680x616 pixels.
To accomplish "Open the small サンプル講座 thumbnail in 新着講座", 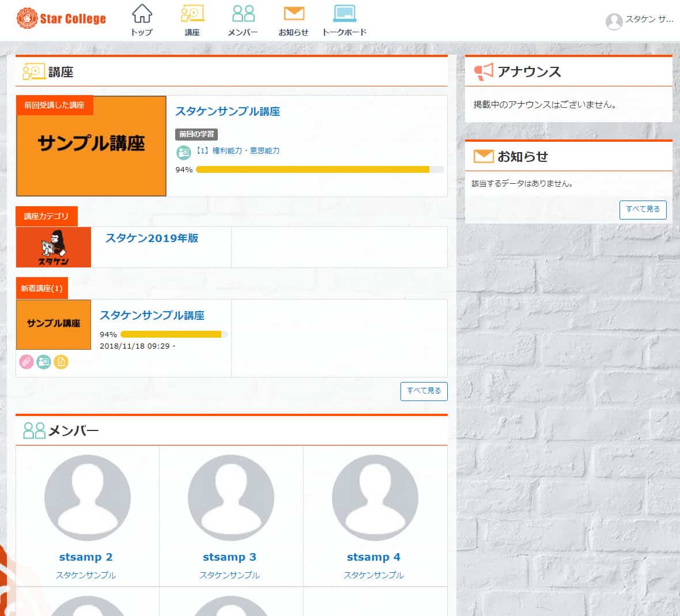I will pyautogui.click(x=54, y=324).
